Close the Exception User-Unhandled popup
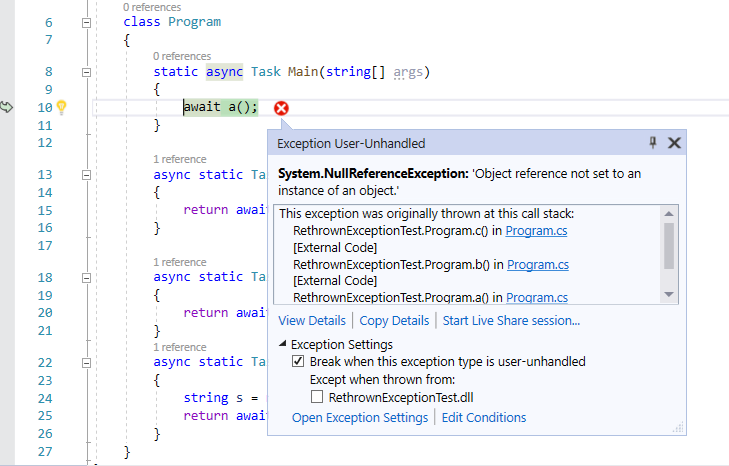 click(x=674, y=143)
